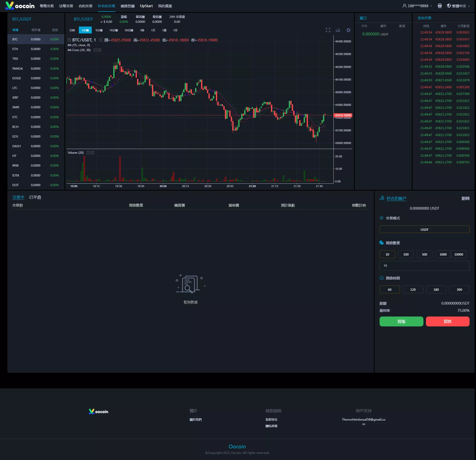The image size is (476, 460).
Task: Click the green 買漲 button
Action: (401, 321)
